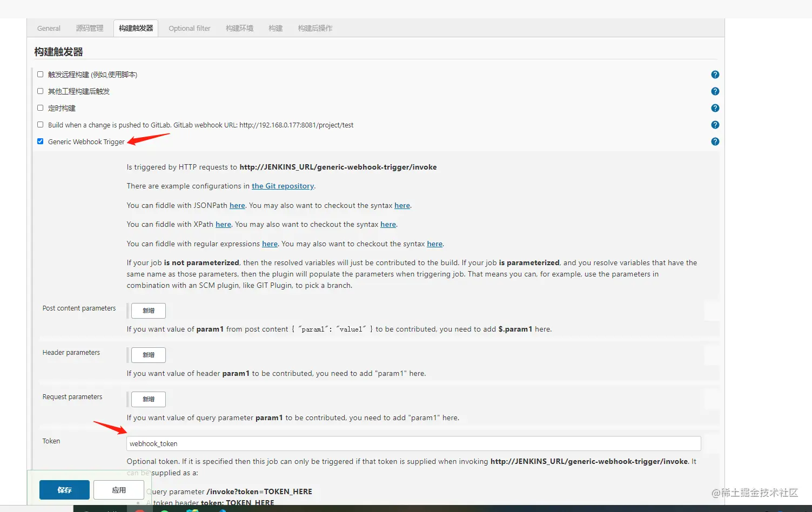The width and height of the screenshot is (812, 512).
Task: Save the configuration with 保存
Action: coord(64,490)
